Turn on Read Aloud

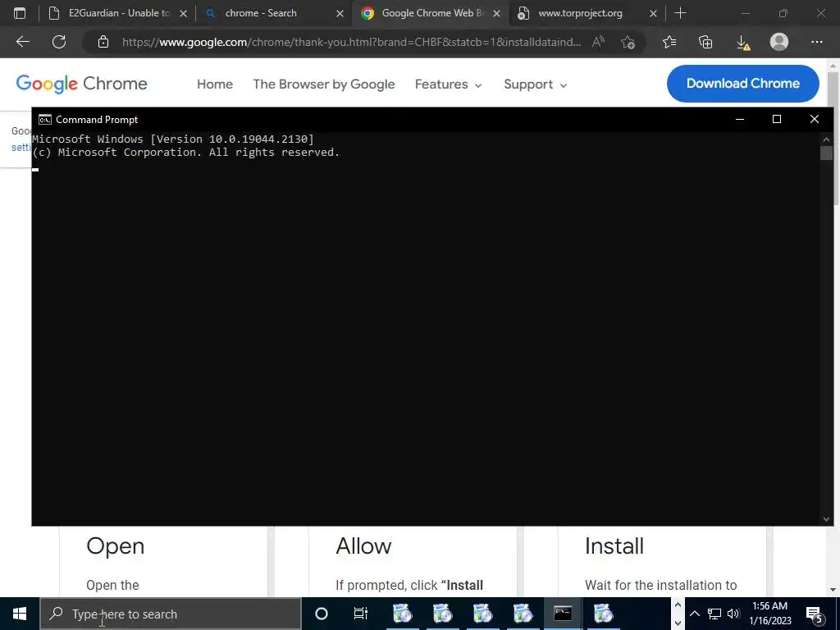[598, 42]
